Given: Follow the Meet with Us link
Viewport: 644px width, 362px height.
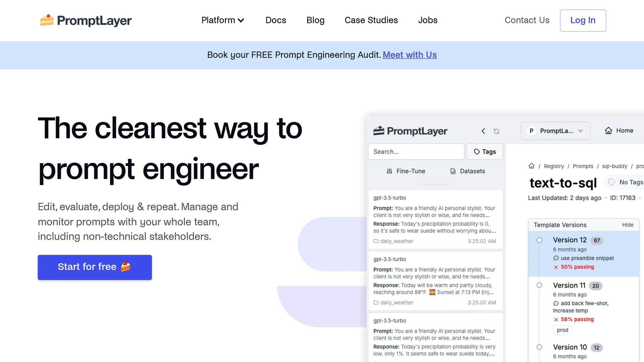Looking at the screenshot, I should [x=409, y=55].
